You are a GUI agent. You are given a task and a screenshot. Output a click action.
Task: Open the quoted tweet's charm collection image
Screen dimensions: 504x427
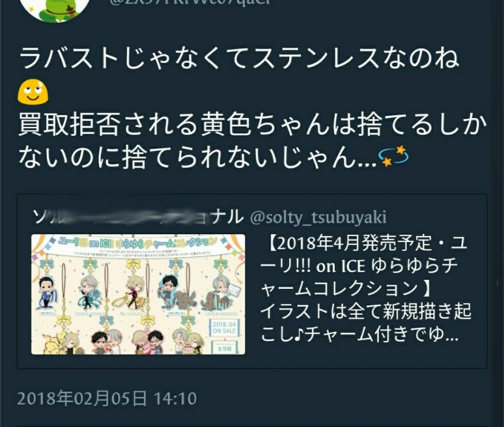pos(138,294)
